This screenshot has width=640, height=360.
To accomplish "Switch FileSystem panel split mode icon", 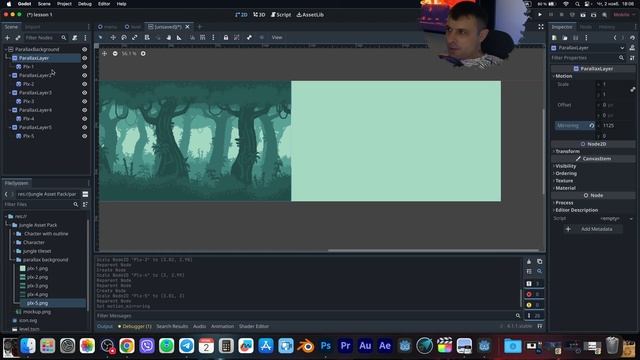I will click(x=85, y=194).
